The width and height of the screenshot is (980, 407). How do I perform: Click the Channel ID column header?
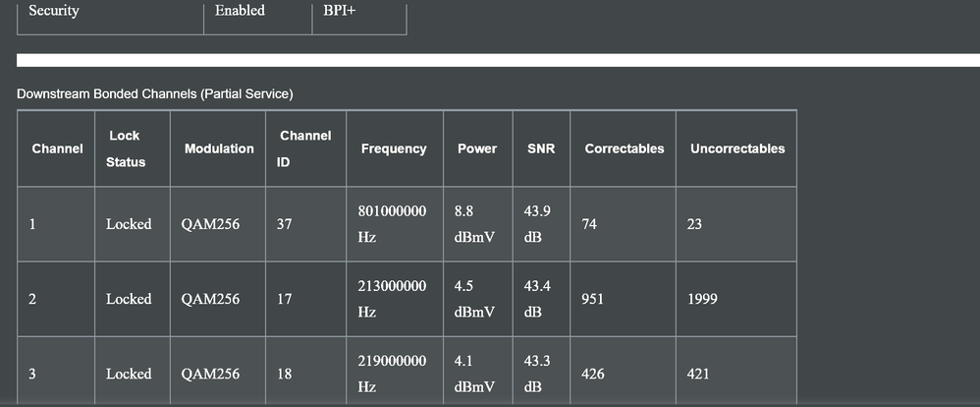pos(305,148)
